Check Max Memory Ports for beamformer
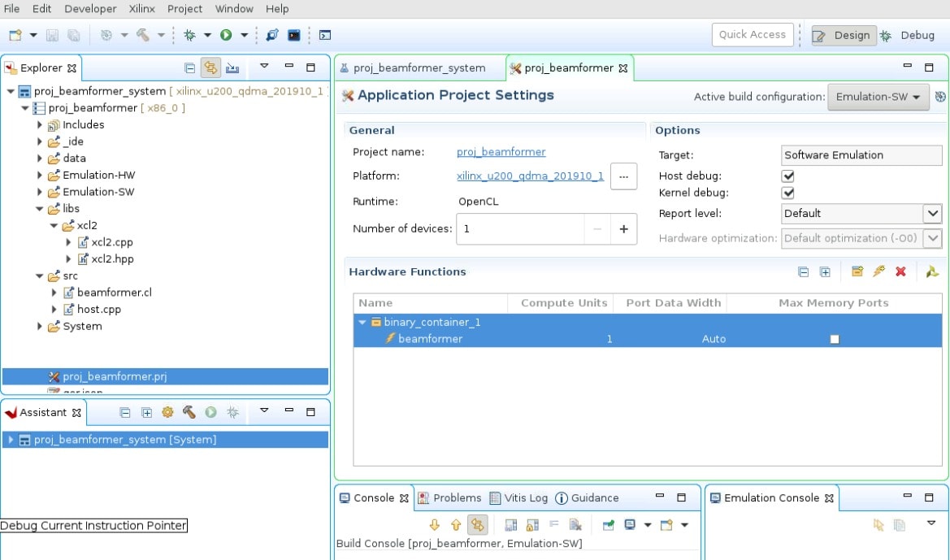Viewport: 950px width, 560px height. coord(835,340)
